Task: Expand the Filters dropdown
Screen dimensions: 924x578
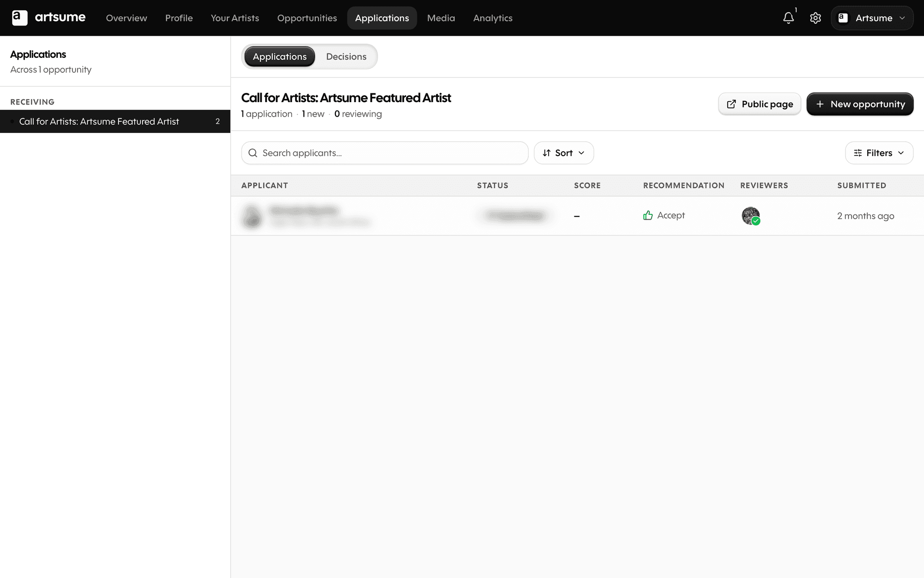Action: point(879,153)
